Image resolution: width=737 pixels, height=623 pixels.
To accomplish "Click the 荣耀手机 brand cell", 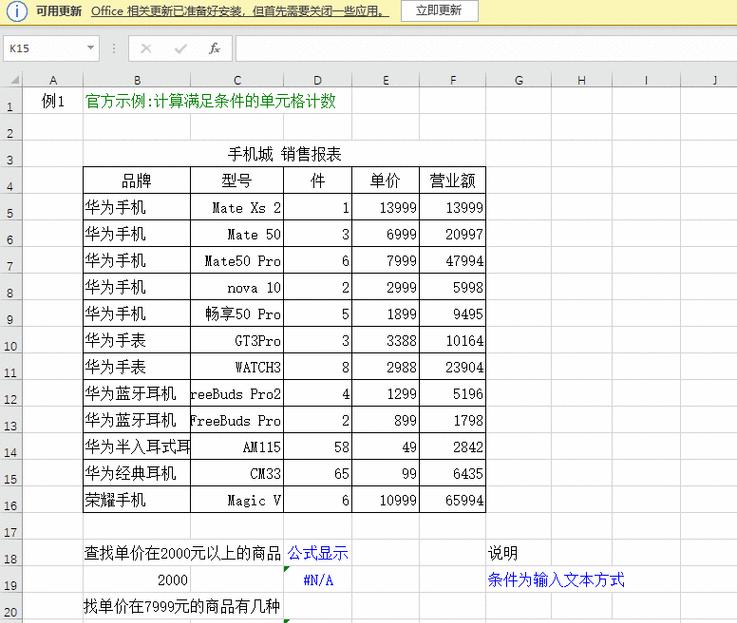I will [137, 500].
